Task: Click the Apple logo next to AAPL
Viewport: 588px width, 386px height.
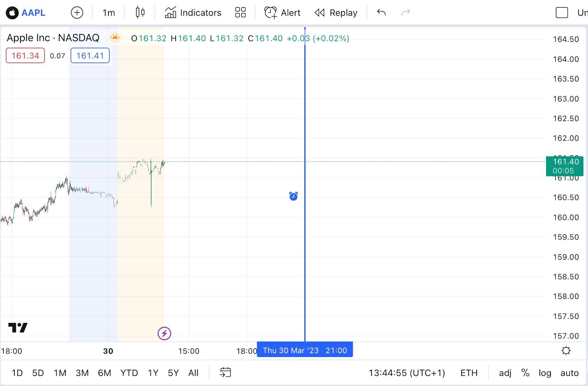Action: 12,13
